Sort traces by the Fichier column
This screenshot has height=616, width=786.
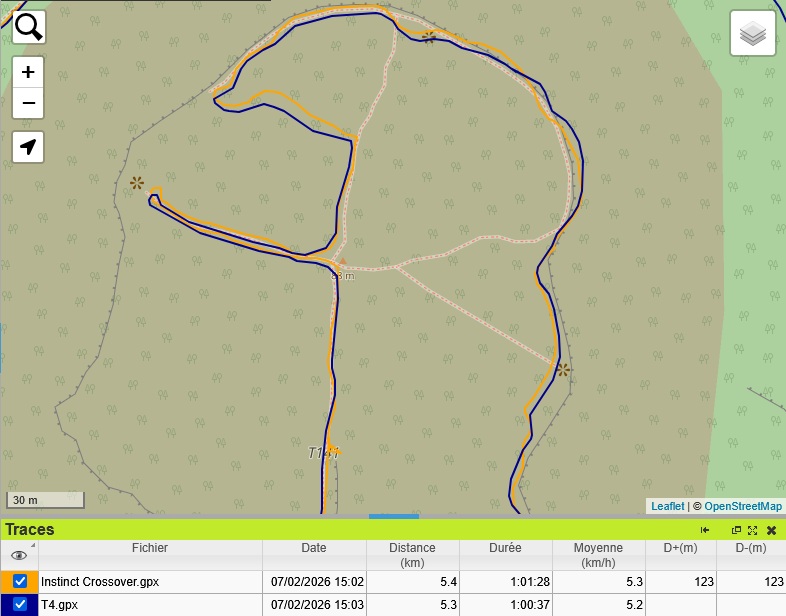[x=150, y=548]
